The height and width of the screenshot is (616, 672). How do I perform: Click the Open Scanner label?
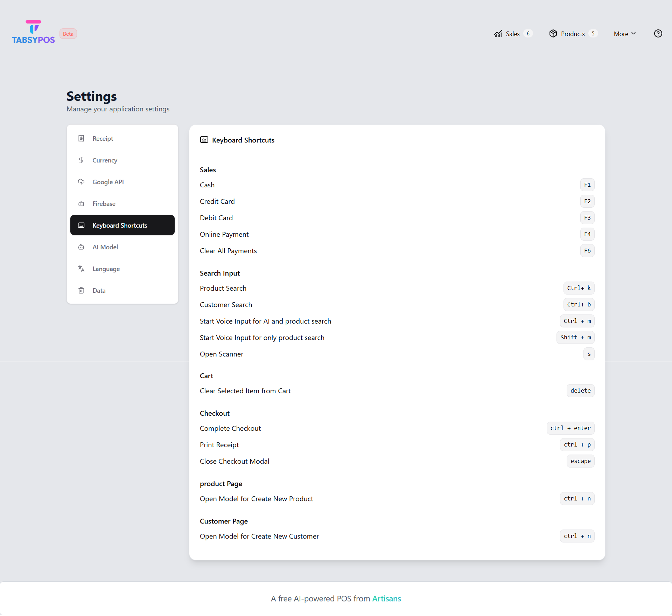[222, 354]
